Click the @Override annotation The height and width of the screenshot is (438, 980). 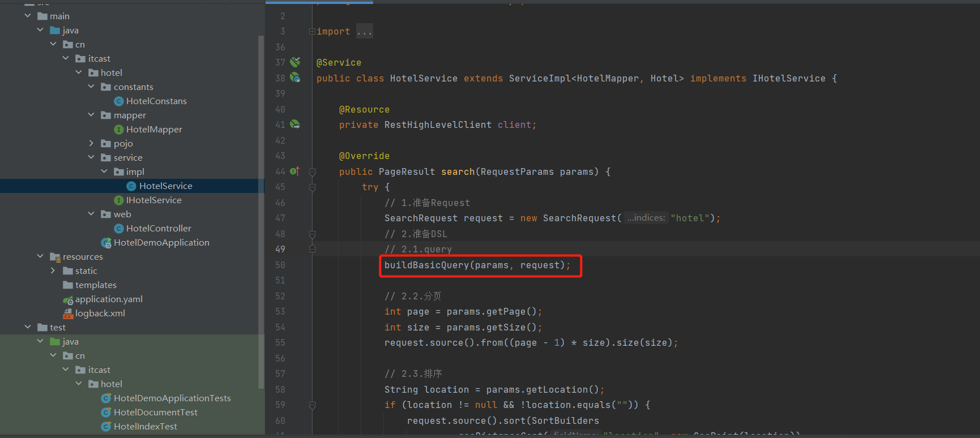pyautogui.click(x=364, y=156)
